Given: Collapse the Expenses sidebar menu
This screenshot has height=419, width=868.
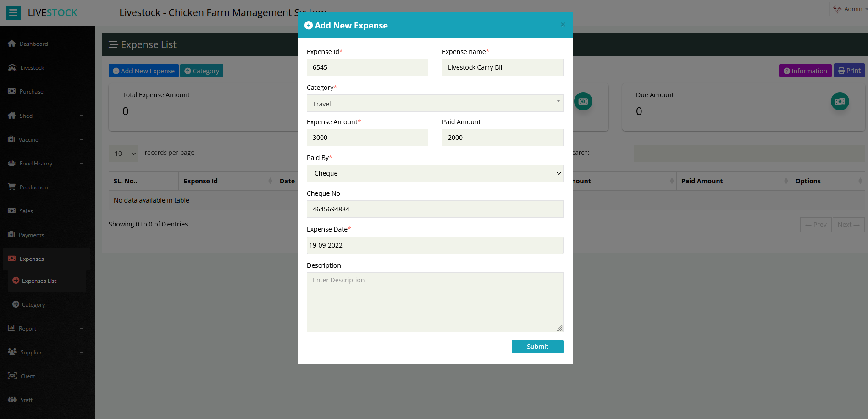Looking at the screenshot, I should (82, 259).
